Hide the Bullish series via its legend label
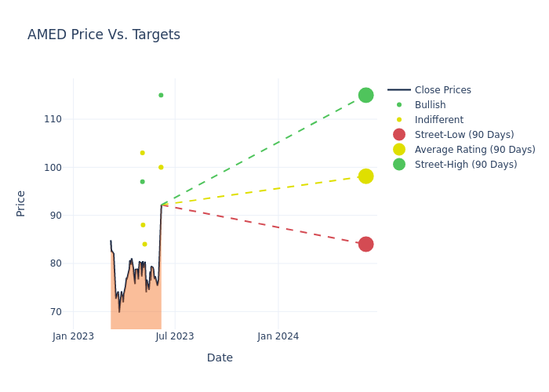549x392 pixels. [430, 105]
